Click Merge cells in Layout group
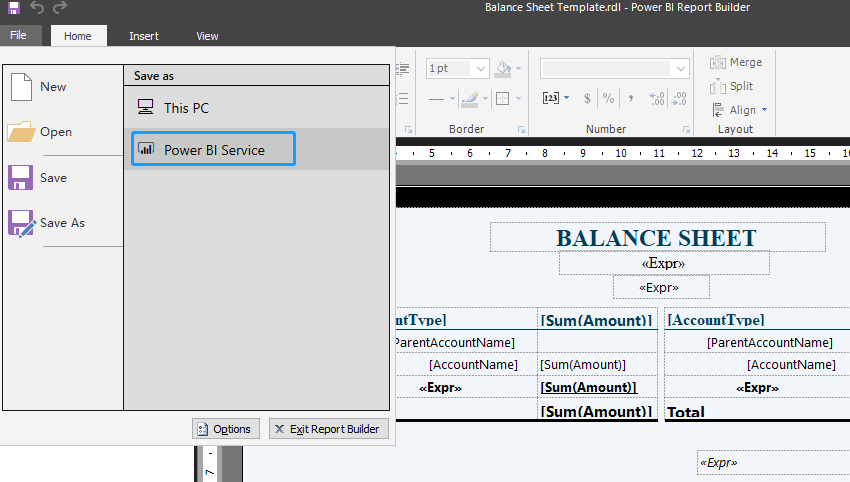 736,62
